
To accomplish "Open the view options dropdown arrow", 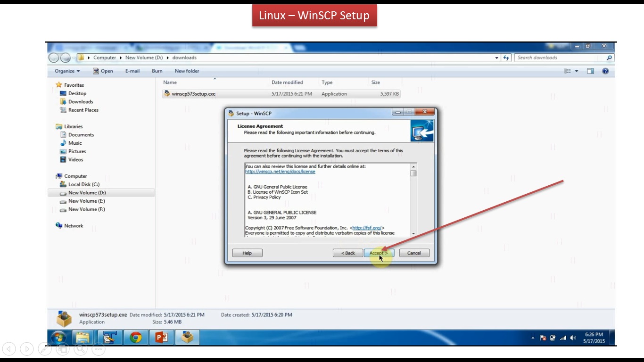I will [577, 71].
